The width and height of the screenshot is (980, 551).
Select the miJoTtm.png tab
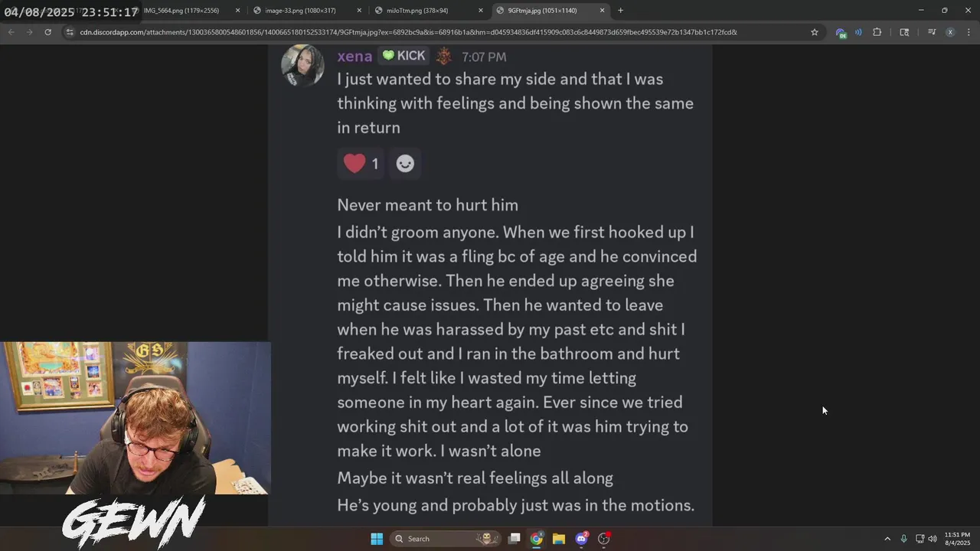click(x=426, y=11)
